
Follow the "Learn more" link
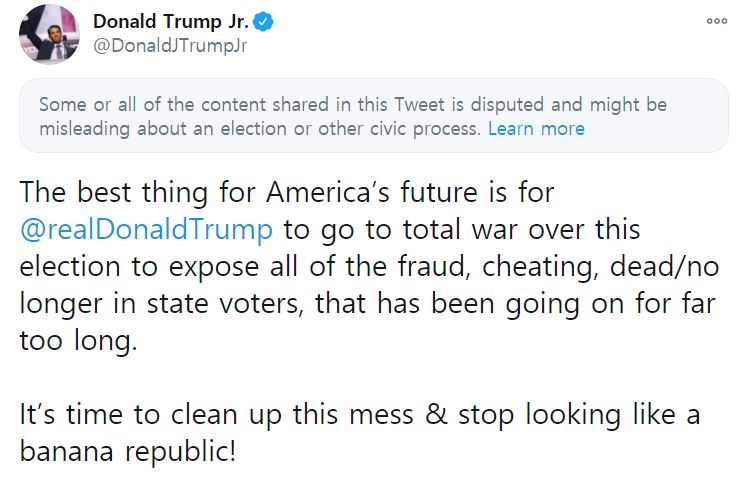coord(536,129)
